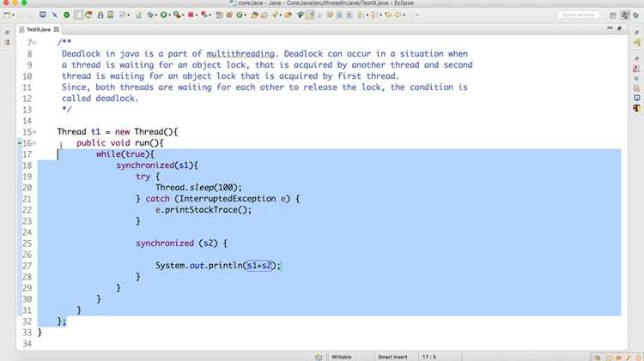Image resolution: width=644 pixels, height=361 pixels.
Task: Click the green Run button in toolbar
Action: tap(163, 15)
